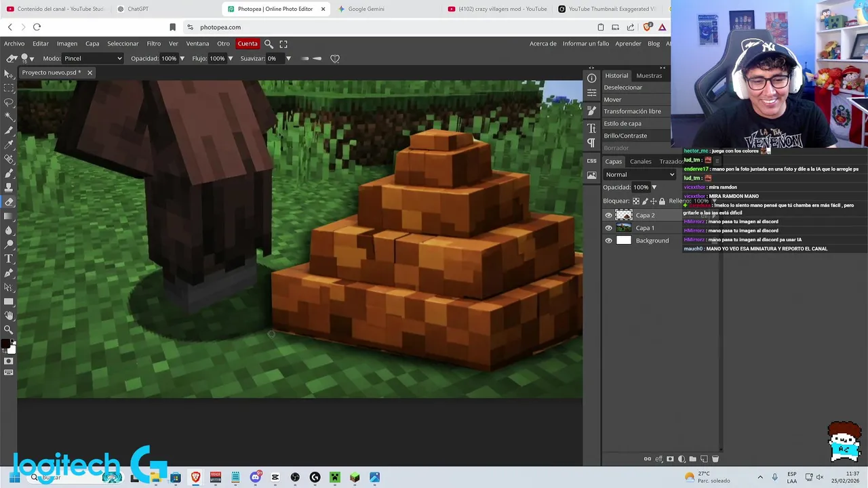Select the Crop tool
The image size is (868, 488).
8,131
